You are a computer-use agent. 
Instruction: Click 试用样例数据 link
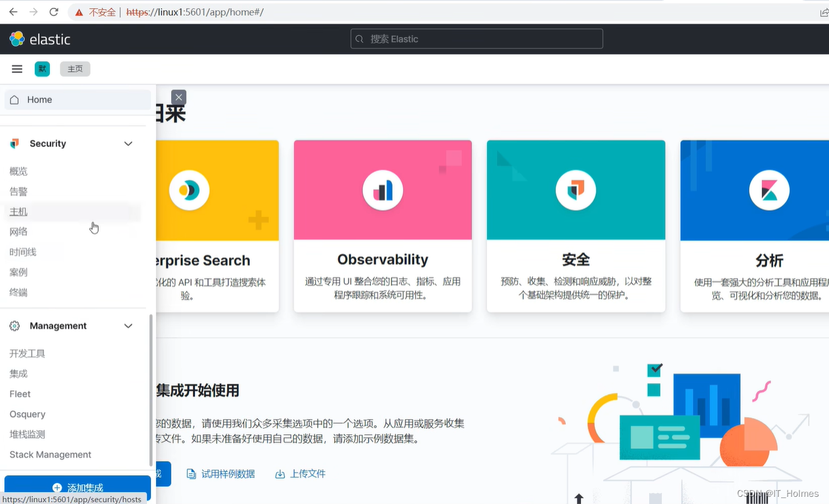(228, 474)
